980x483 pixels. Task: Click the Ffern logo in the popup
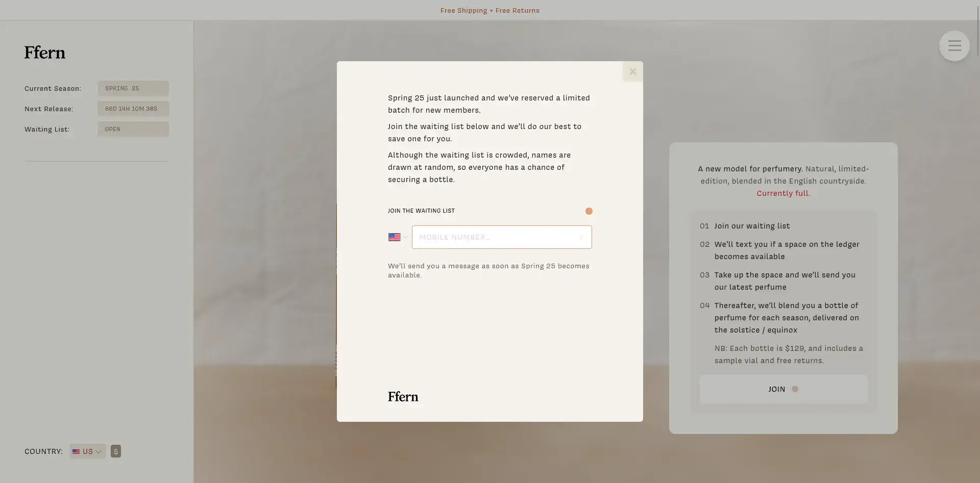[403, 397]
